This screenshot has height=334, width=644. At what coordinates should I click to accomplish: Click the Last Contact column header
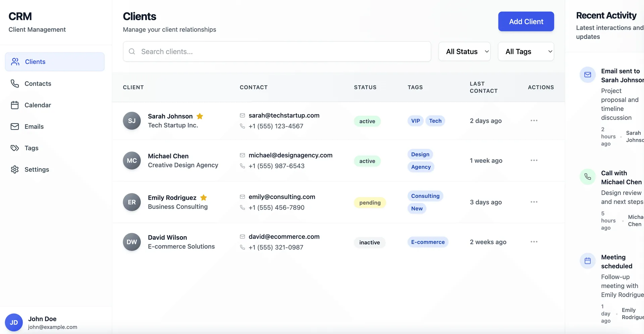tap(484, 87)
